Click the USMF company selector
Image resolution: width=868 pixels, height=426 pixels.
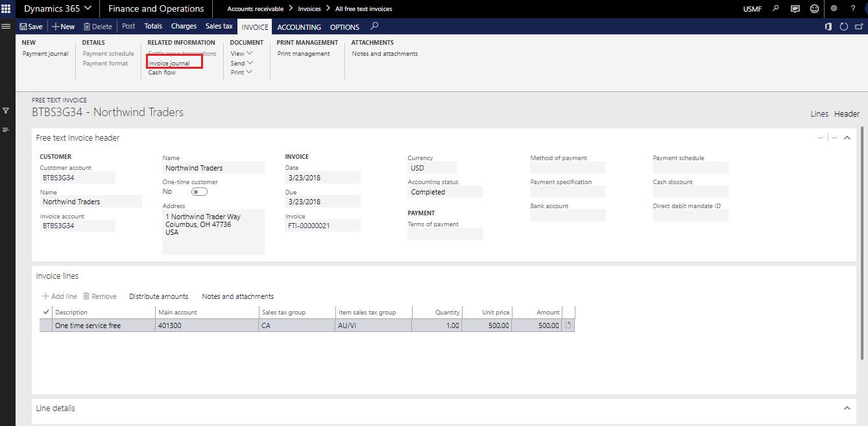coord(753,9)
